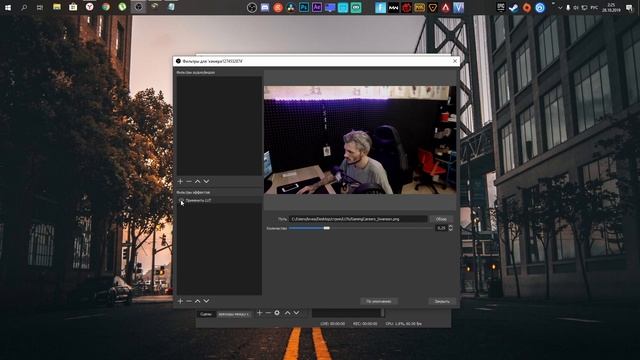
Task: Open Windows taskbar search
Action: [x=24, y=7]
